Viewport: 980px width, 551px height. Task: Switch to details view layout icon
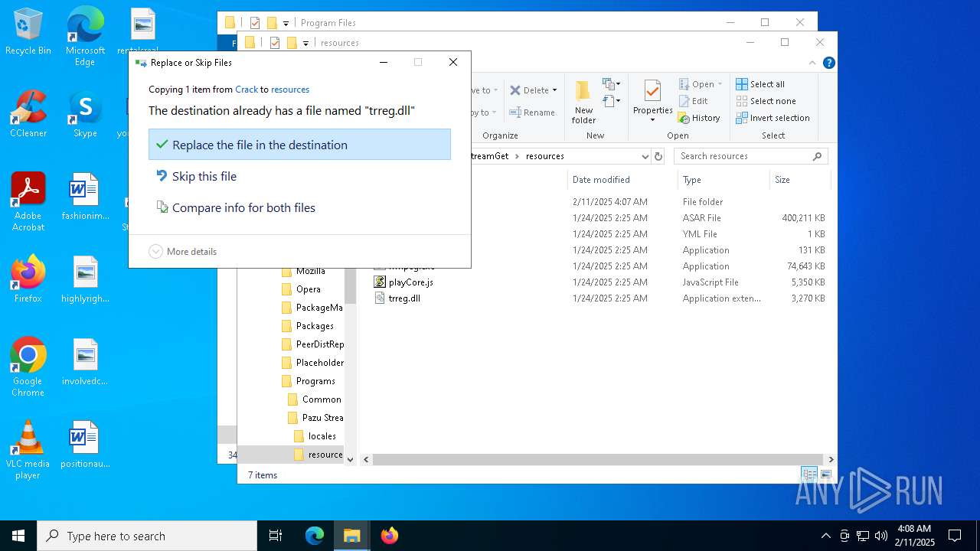pyautogui.click(x=809, y=474)
